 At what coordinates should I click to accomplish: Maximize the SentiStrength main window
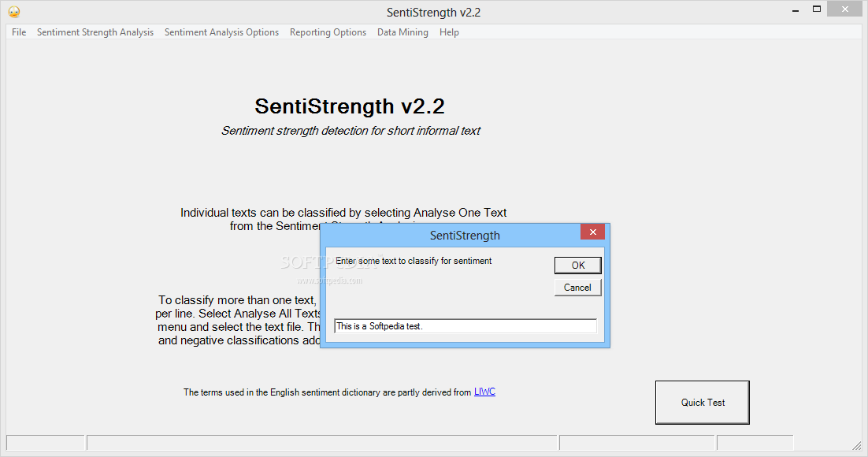point(817,9)
